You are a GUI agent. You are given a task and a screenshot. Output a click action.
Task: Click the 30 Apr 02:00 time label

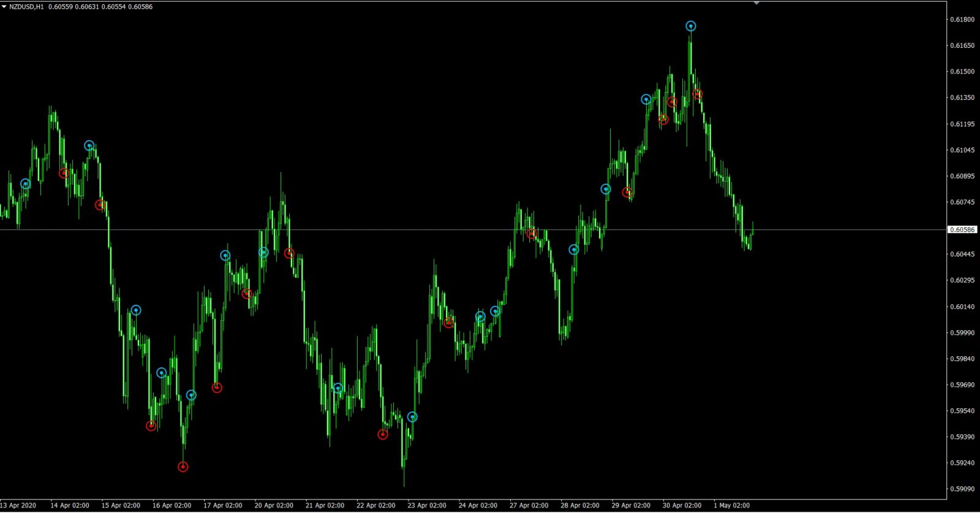682,506
